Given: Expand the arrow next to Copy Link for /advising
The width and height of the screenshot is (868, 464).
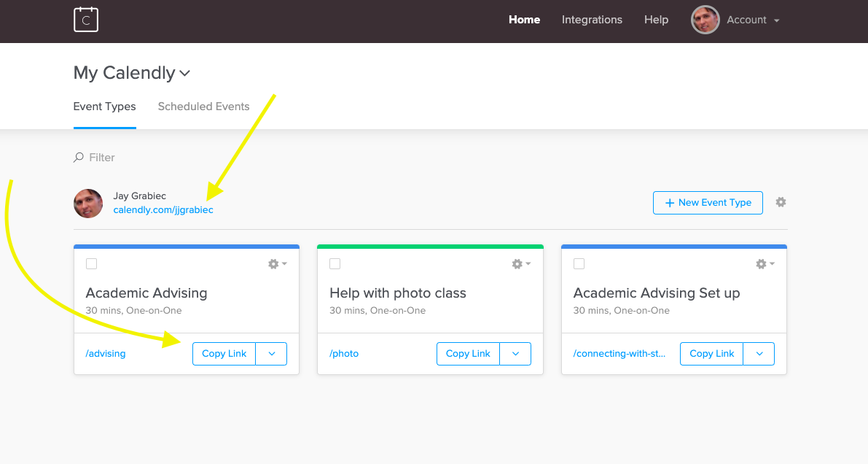Looking at the screenshot, I should tap(272, 354).
